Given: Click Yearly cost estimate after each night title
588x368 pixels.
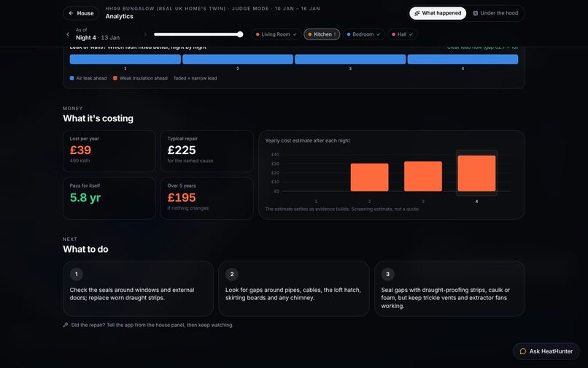Looking at the screenshot, I should 308,140.
